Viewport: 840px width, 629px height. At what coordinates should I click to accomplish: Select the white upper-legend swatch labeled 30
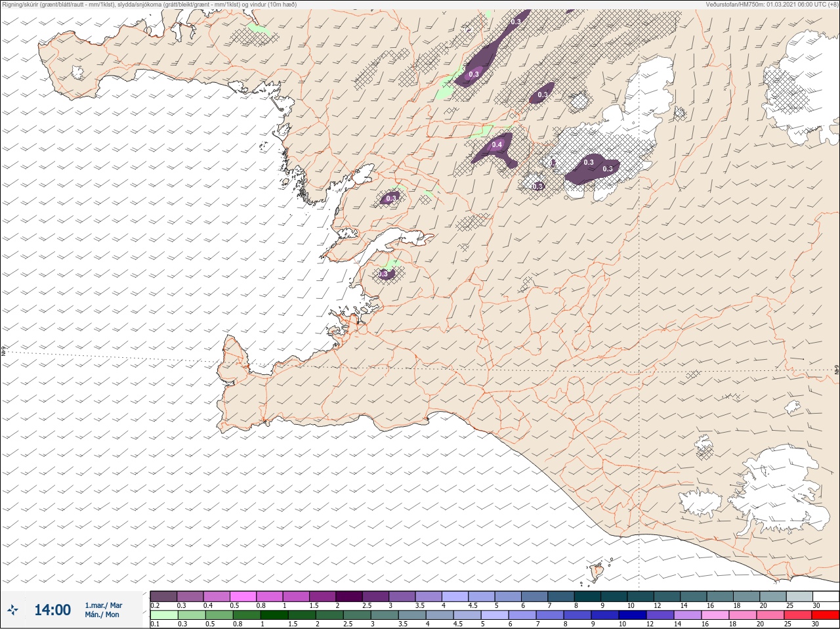(x=826, y=596)
